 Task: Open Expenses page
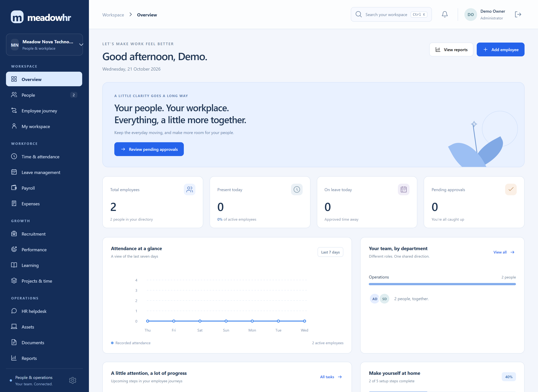pyautogui.click(x=44, y=204)
